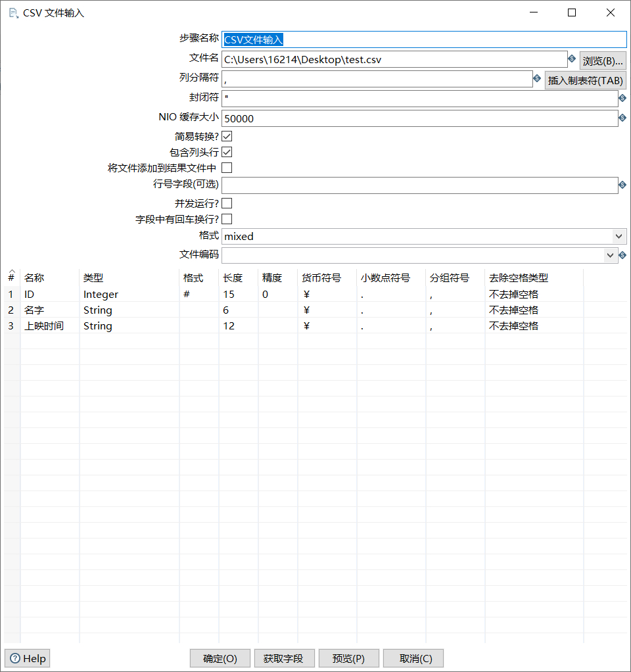This screenshot has height=672, width=631.
Task: Click the variable icon next to 文件编码
Action: tap(622, 255)
